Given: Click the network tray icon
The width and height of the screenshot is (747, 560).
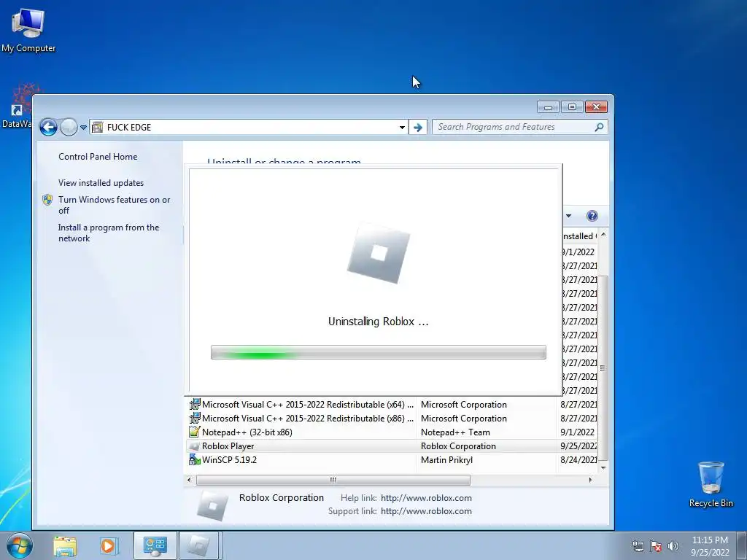Looking at the screenshot, I should tap(638, 546).
